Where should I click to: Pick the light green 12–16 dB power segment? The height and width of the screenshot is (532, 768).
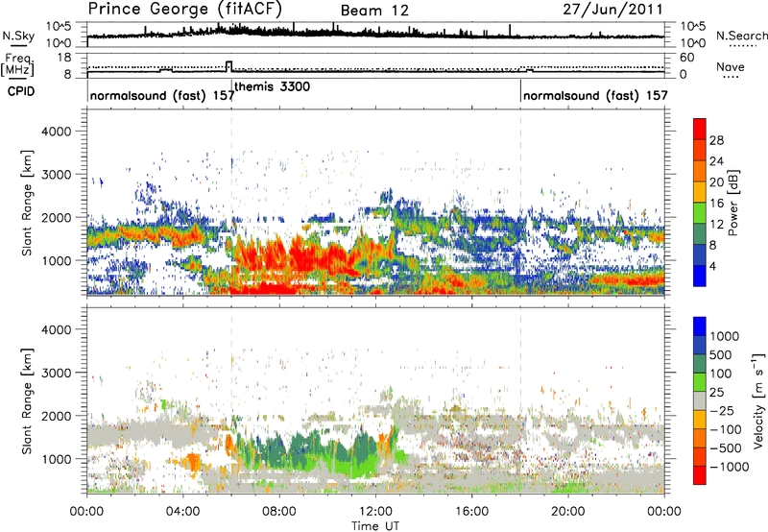click(700, 212)
